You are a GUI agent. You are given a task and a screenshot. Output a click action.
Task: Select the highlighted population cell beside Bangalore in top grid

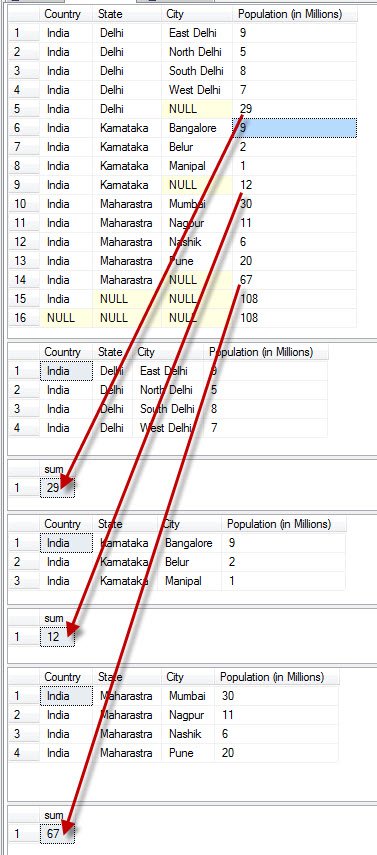(295, 128)
